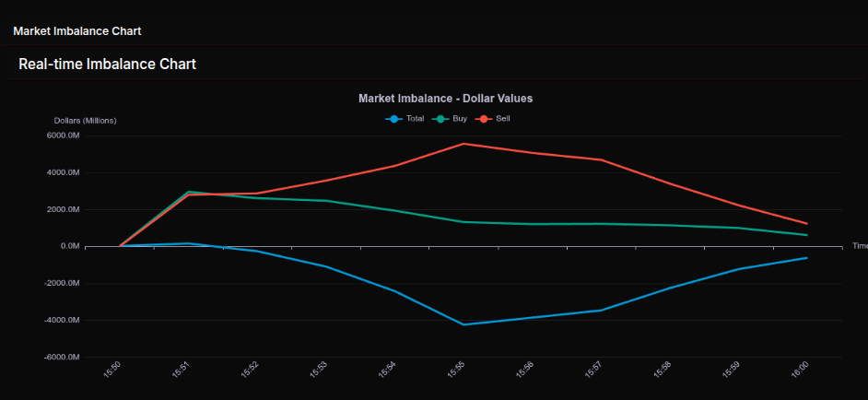Click the Total line endpoint at 16:00
The image size is (868, 400).
807,258
